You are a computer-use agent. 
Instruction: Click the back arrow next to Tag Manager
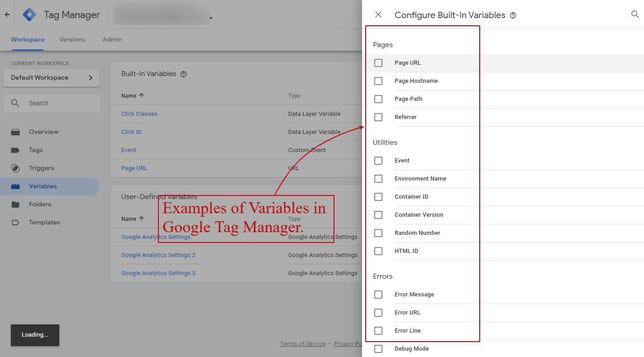click(x=7, y=14)
